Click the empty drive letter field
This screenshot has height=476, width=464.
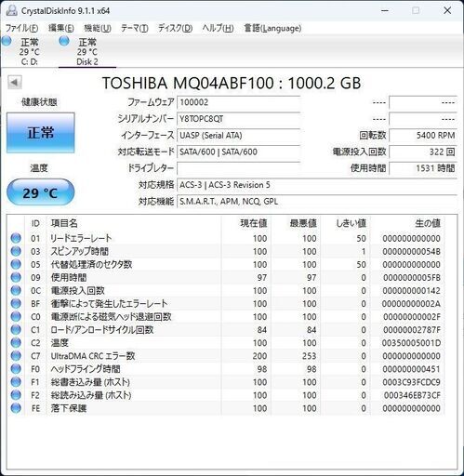(x=238, y=168)
